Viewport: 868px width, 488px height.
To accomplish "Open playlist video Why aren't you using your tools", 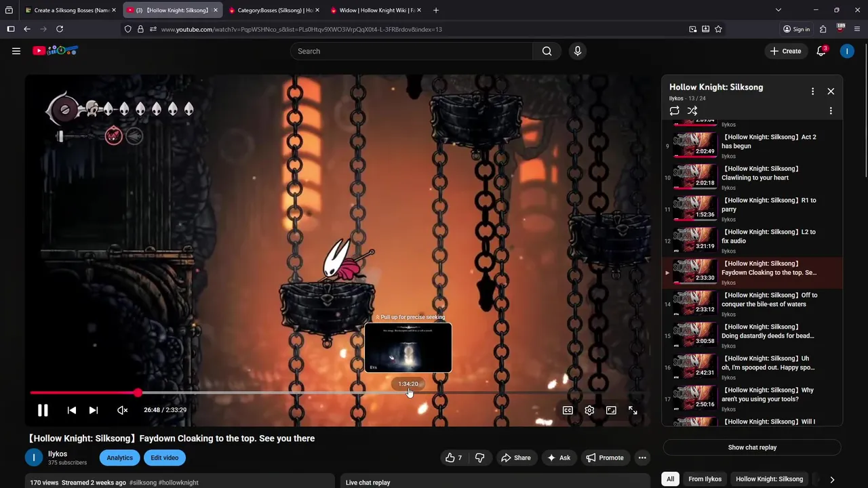I will 752,399.
